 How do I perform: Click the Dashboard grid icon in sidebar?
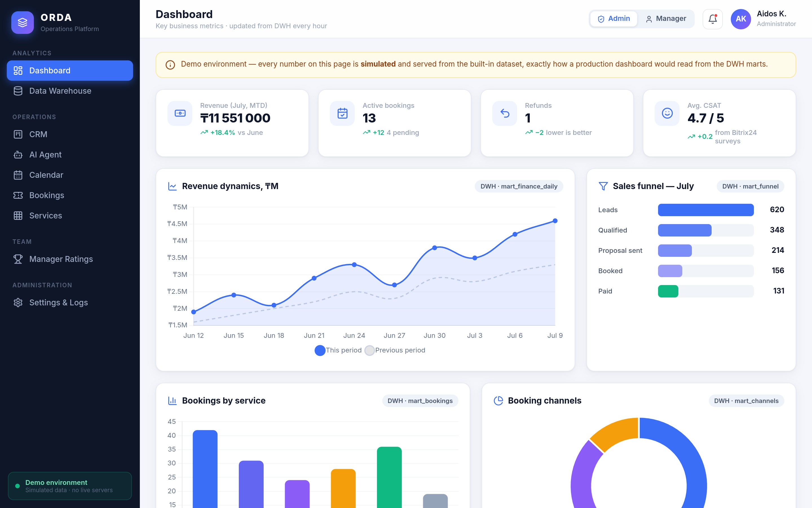coord(18,71)
